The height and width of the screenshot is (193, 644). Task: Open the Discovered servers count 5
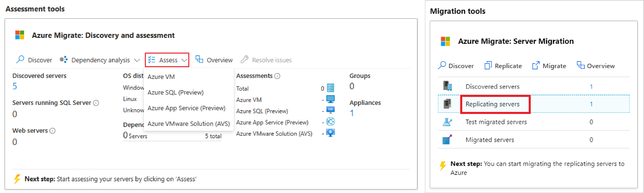pos(15,86)
